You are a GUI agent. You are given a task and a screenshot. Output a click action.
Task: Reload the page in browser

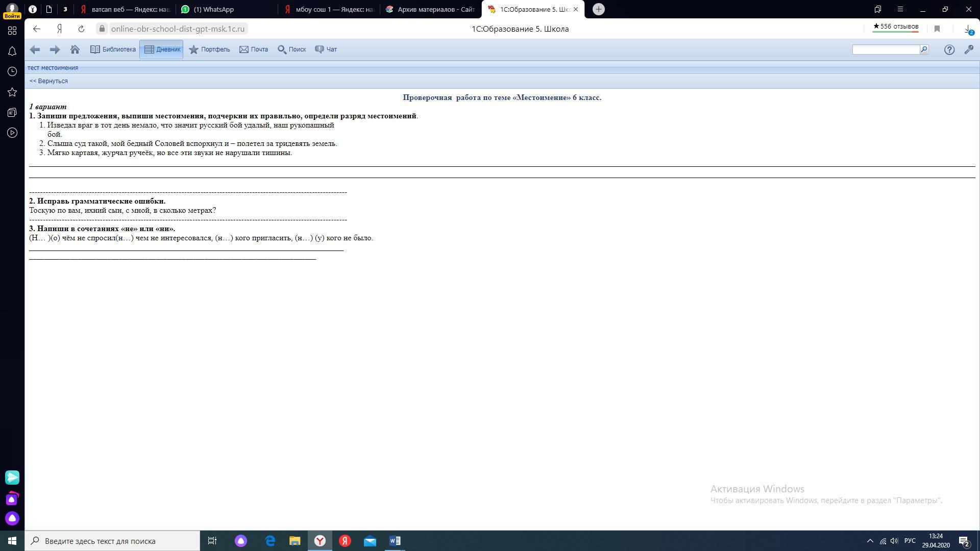(81, 29)
